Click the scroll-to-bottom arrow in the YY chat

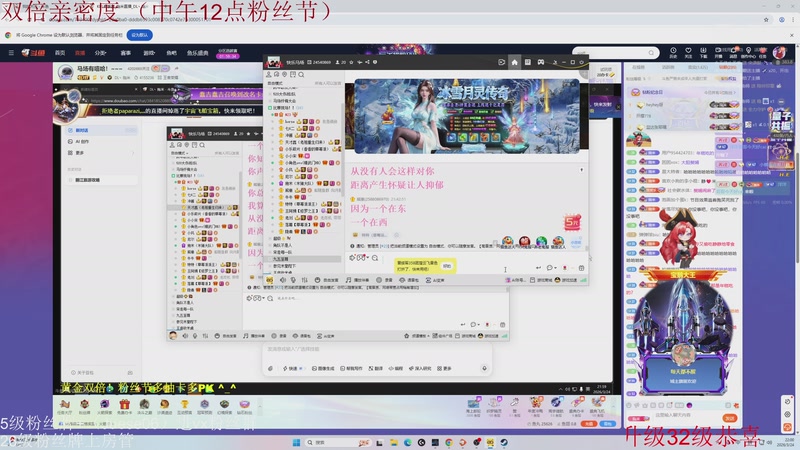(x=581, y=169)
